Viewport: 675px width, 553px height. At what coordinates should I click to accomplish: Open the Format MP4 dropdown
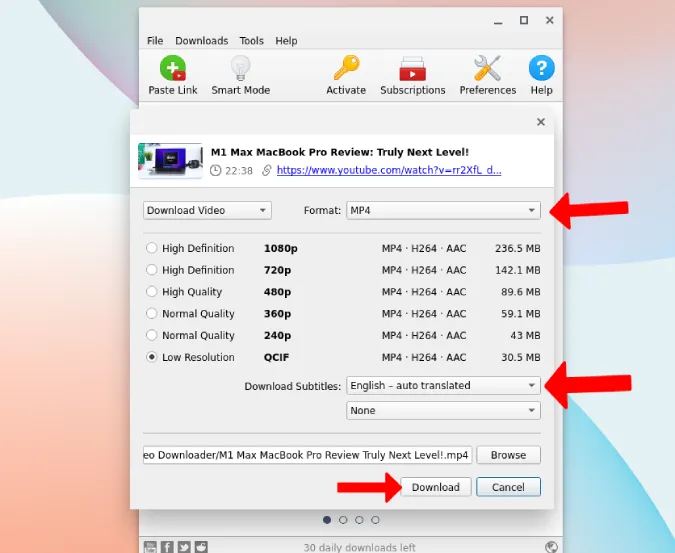443,210
